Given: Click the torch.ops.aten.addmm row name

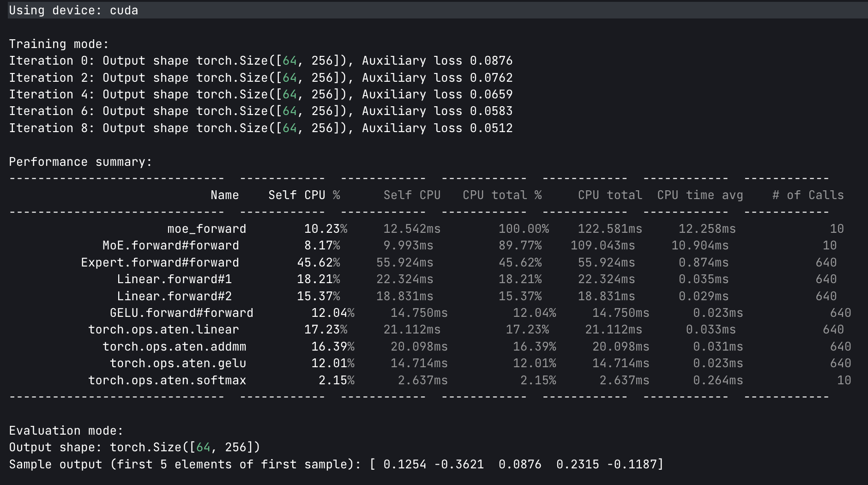Looking at the screenshot, I should (x=174, y=346).
